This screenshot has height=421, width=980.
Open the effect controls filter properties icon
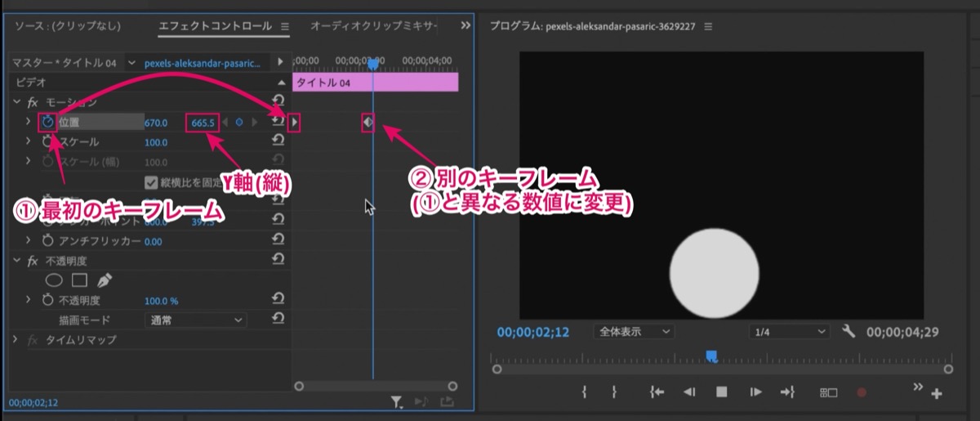tap(397, 401)
